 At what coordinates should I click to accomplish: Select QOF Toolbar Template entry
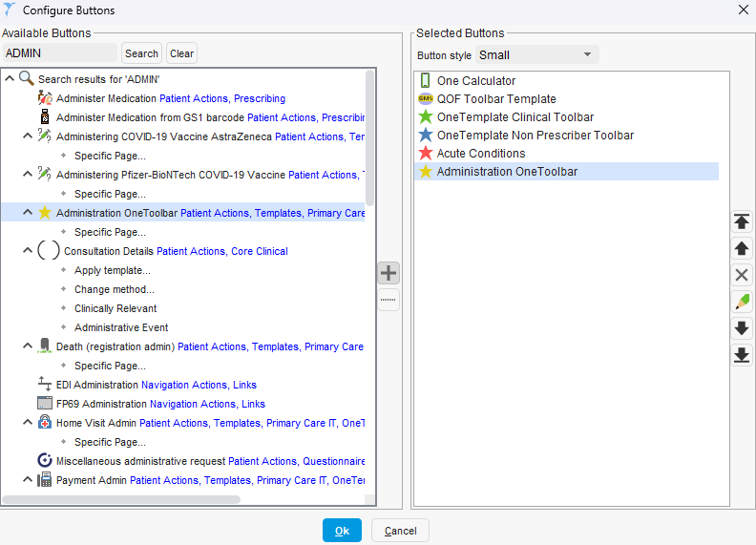click(496, 99)
